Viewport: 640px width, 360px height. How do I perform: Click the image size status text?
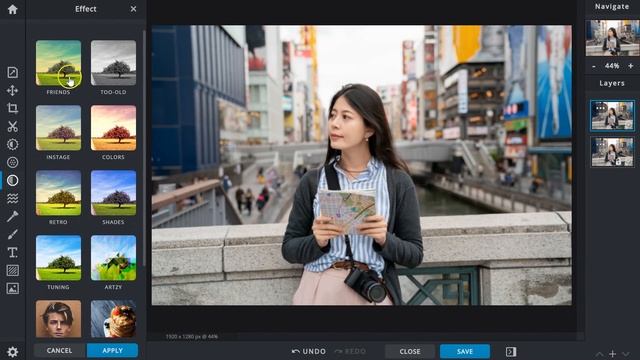(x=191, y=337)
